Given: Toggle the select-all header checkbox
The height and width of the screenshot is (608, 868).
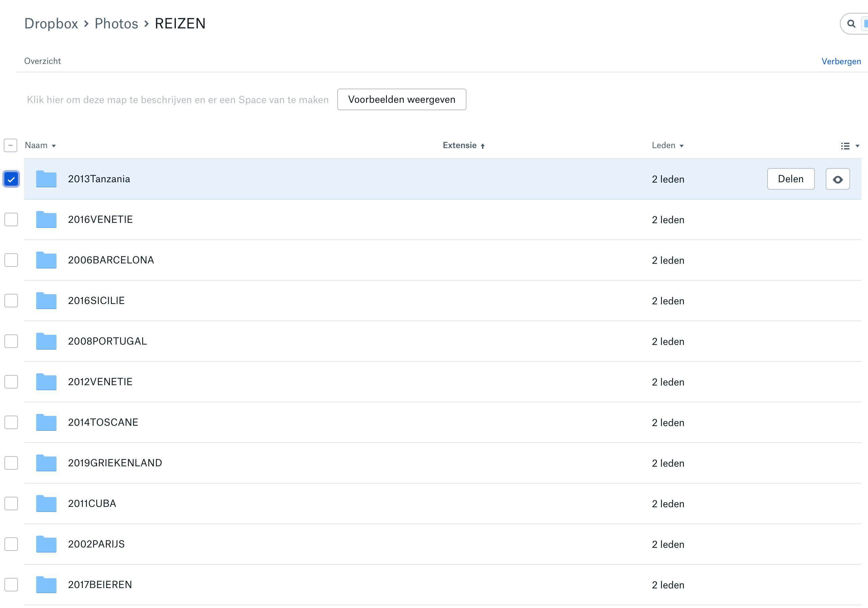Looking at the screenshot, I should coord(10,145).
